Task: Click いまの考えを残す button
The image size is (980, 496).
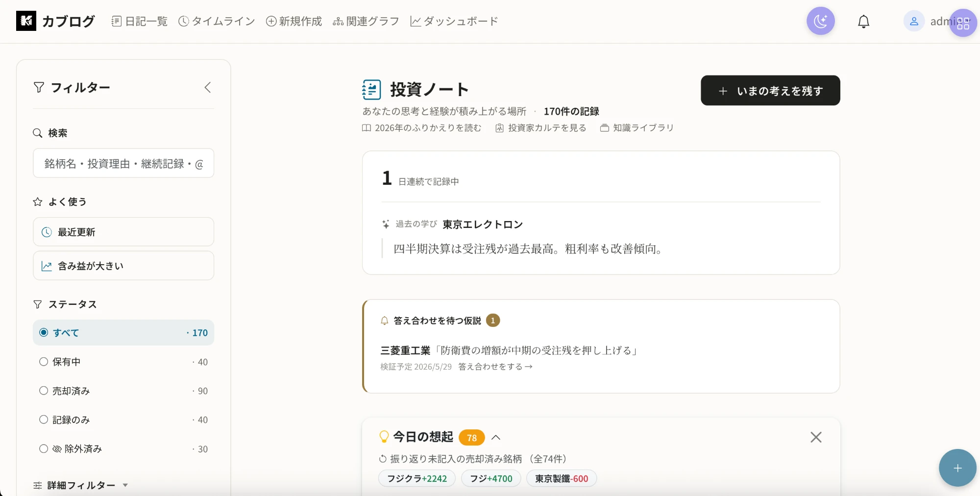Action: coord(770,90)
